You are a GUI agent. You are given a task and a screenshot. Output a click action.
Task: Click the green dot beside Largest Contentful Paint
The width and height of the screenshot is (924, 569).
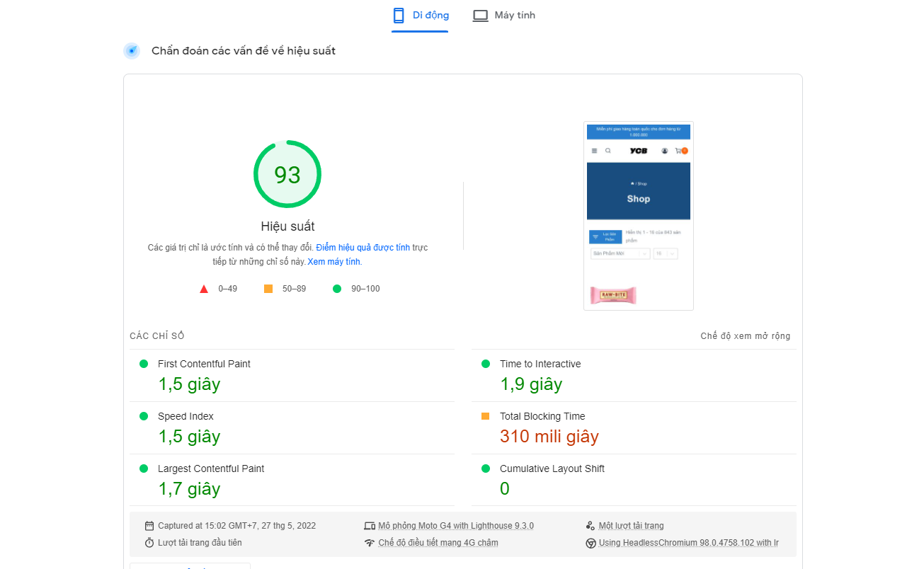click(144, 469)
